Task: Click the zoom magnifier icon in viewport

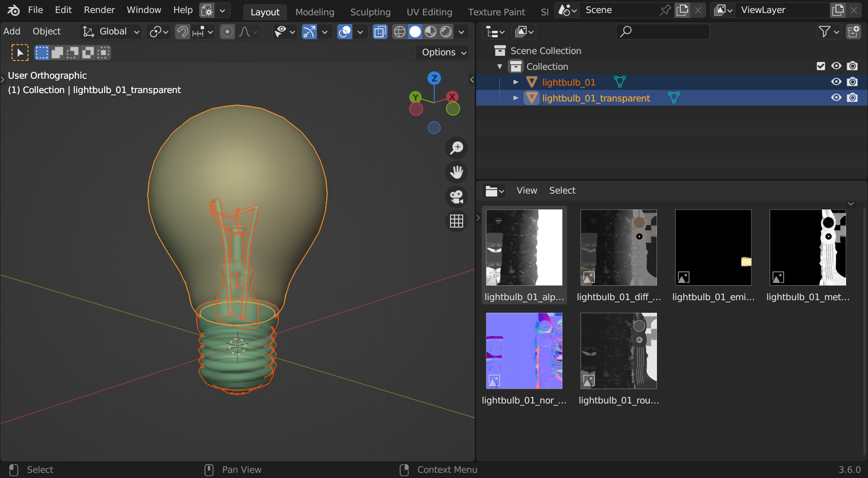Action: 457,148
